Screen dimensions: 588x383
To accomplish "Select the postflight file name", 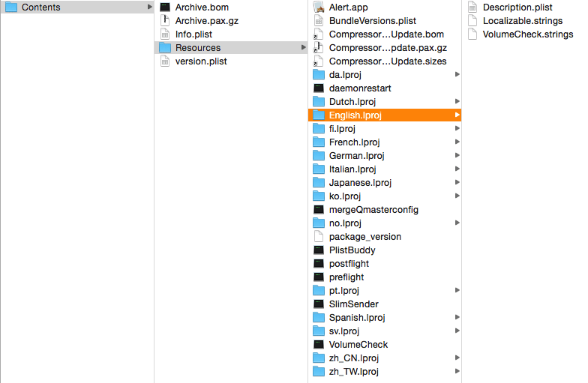I will coord(349,264).
